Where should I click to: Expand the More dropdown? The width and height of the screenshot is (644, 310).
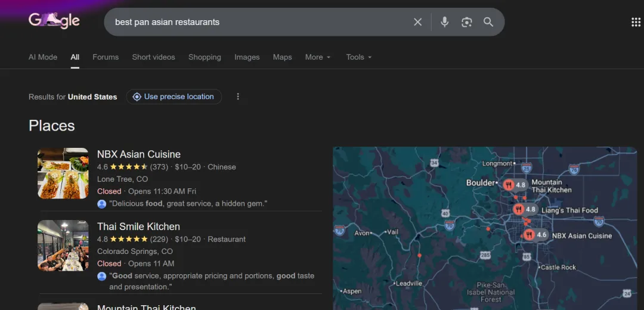(318, 57)
